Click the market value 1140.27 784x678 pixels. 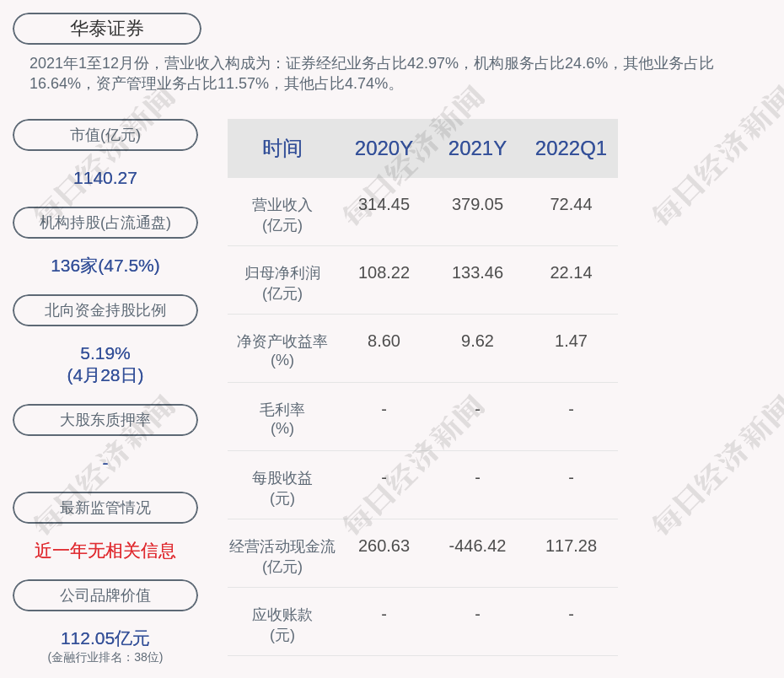click(x=105, y=178)
